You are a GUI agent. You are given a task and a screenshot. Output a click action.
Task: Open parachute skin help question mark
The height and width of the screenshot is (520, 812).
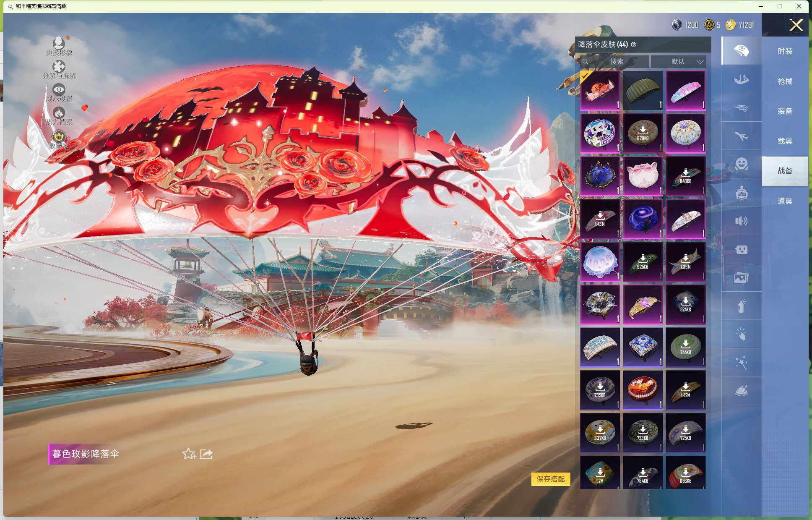pos(634,44)
